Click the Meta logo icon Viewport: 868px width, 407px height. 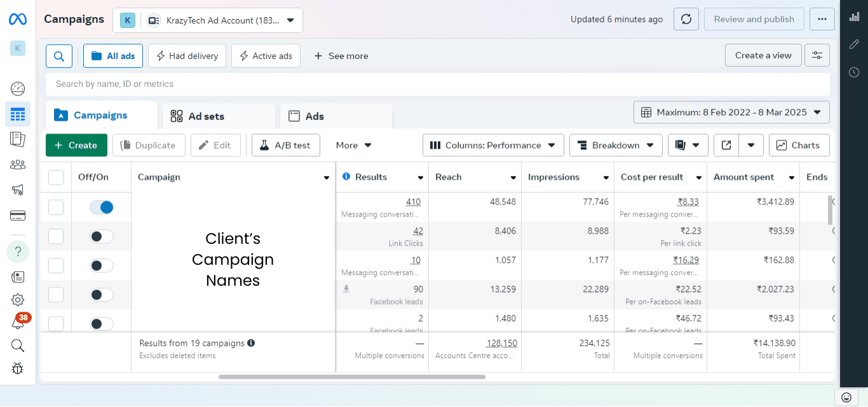18,19
